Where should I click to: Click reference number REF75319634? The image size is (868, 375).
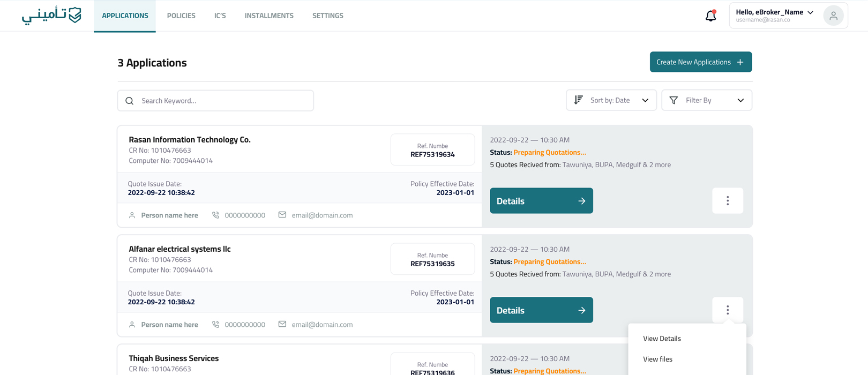click(432, 154)
